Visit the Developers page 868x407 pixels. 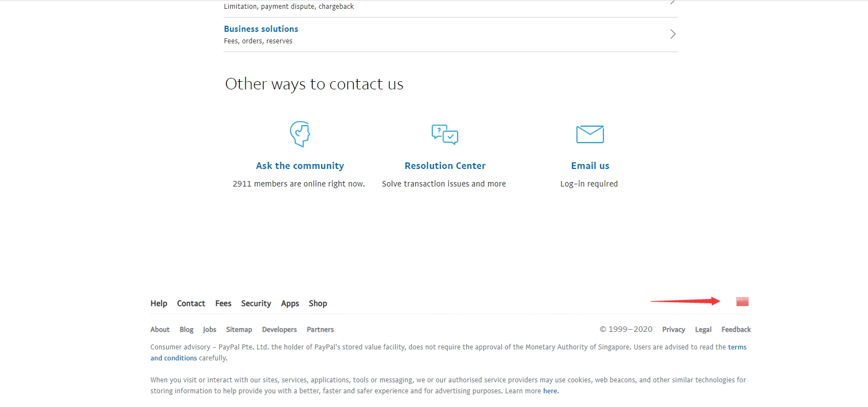pyautogui.click(x=279, y=329)
